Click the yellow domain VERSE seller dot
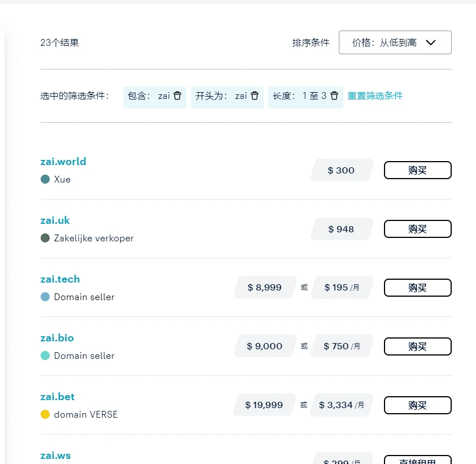Viewport: 476px width, 464px height. point(45,414)
